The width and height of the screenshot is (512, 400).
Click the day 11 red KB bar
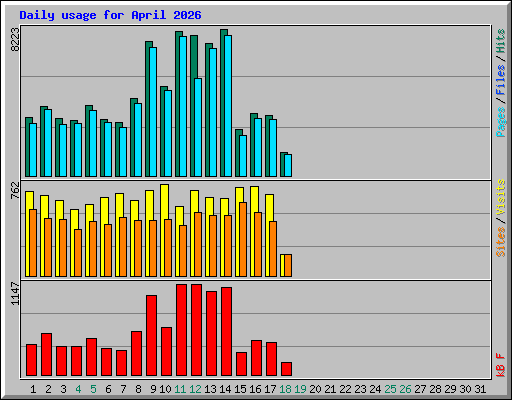coord(181,330)
